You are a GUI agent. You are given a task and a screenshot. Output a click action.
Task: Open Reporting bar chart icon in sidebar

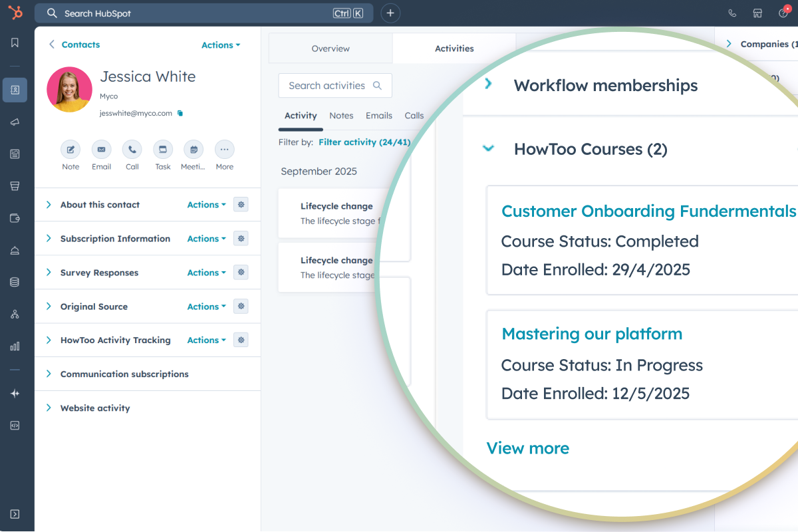(15, 346)
